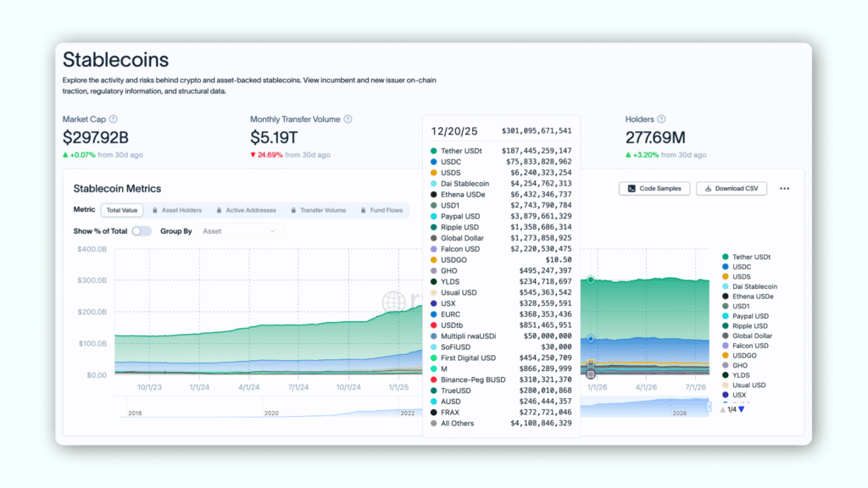
Task: Click the 2020 mark on the range navigator
Action: click(x=271, y=413)
